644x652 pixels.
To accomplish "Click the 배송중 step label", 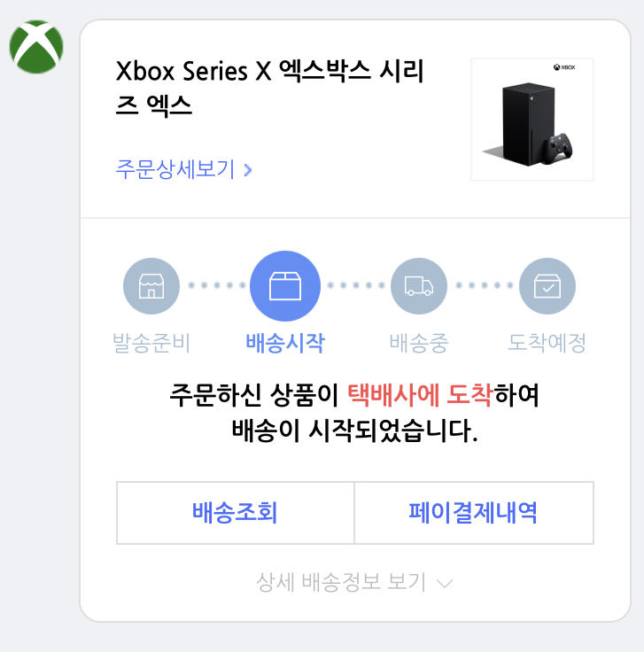I will [419, 344].
